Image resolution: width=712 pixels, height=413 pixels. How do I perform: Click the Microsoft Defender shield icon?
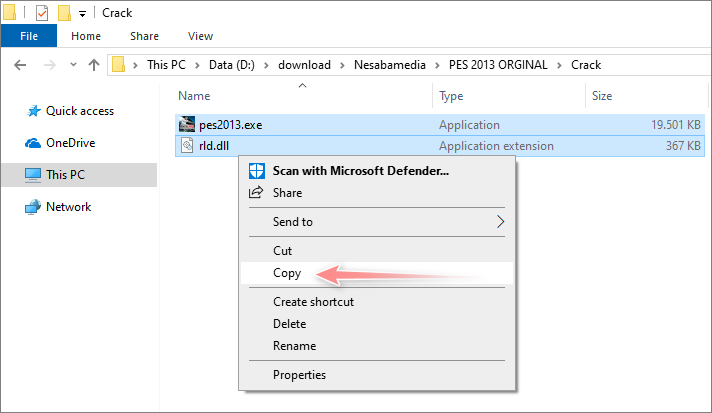[256, 171]
